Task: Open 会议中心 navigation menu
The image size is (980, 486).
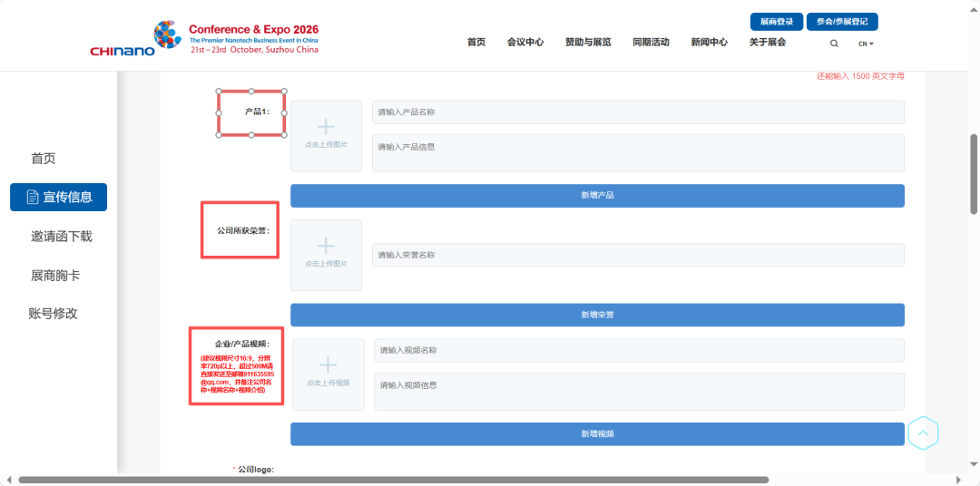Action: (x=524, y=42)
